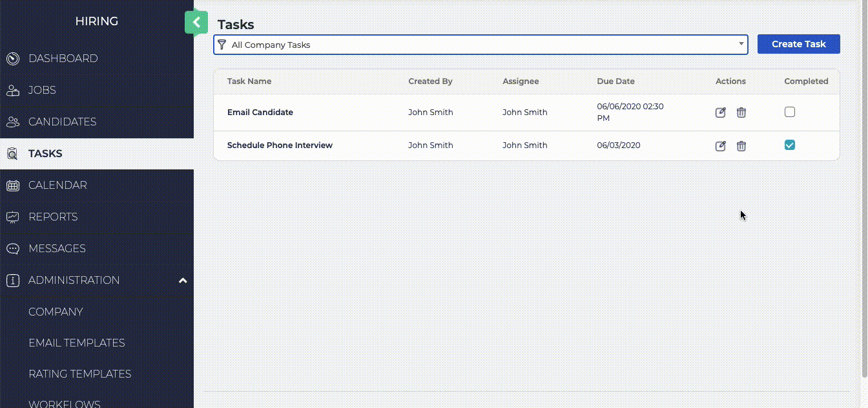Select Workflows in the Administration menu
The image size is (868, 408).
[x=64, y=402]
